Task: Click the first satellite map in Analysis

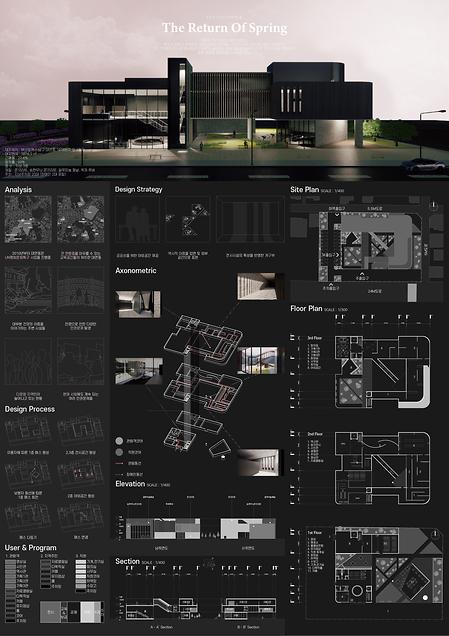Action: pyautogui.click(x=28, y=219)
